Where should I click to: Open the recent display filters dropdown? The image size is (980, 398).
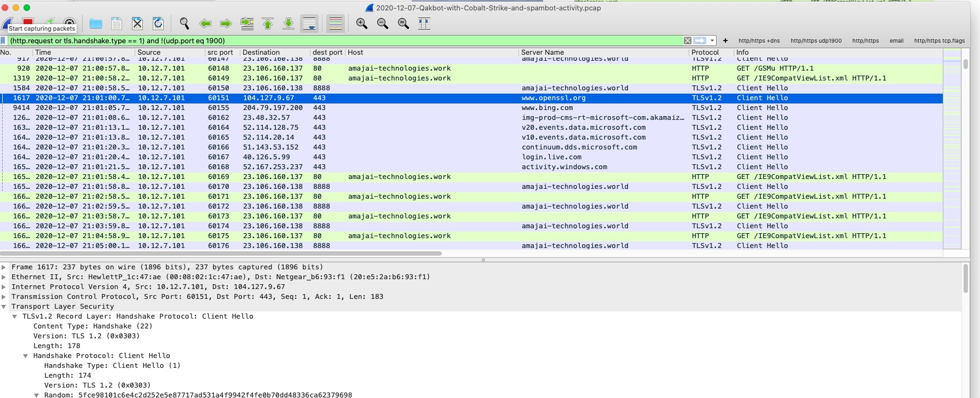point(712,41)
